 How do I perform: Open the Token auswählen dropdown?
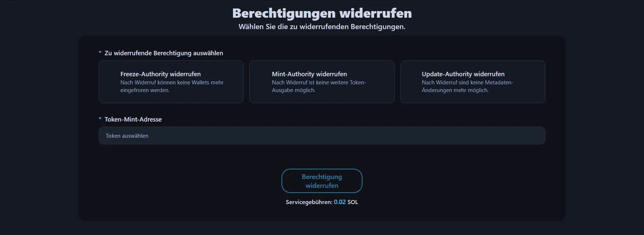click(322, 136)
